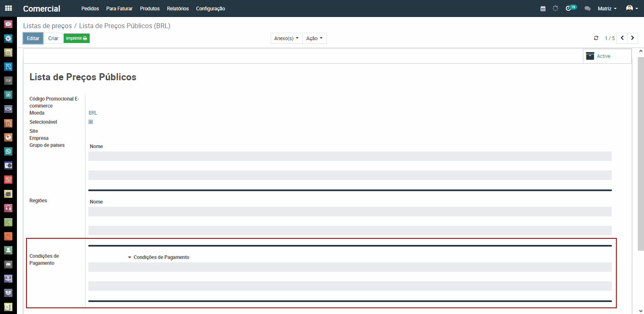This screenshot has height=314, width=644.
Task: Open the Relatórios menu
Action: click(x=178, y=9)
